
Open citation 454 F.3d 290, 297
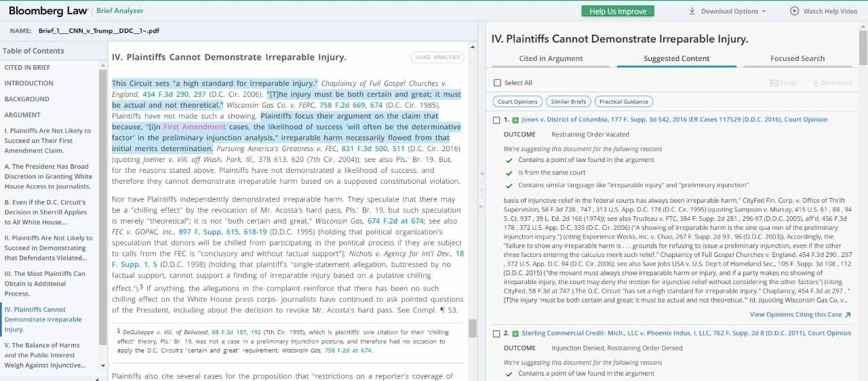coord(174,94)
